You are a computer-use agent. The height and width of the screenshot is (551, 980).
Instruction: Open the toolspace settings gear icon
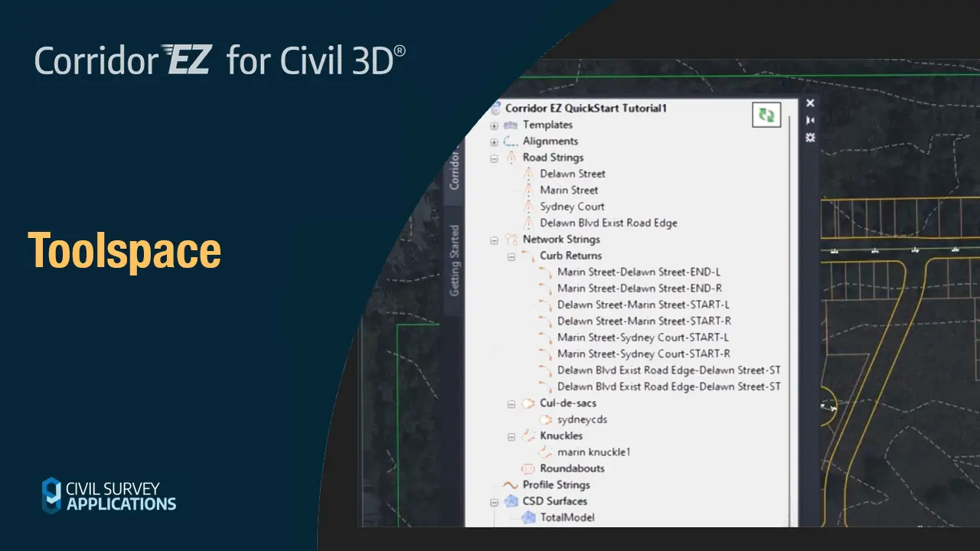click(810, 138)
